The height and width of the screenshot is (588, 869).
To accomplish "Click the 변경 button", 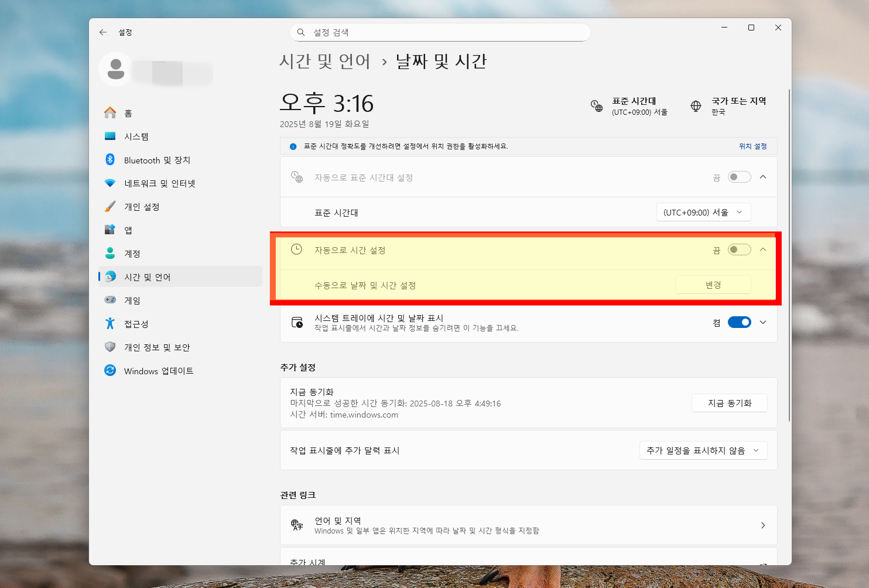I will [x=713, y=285].
